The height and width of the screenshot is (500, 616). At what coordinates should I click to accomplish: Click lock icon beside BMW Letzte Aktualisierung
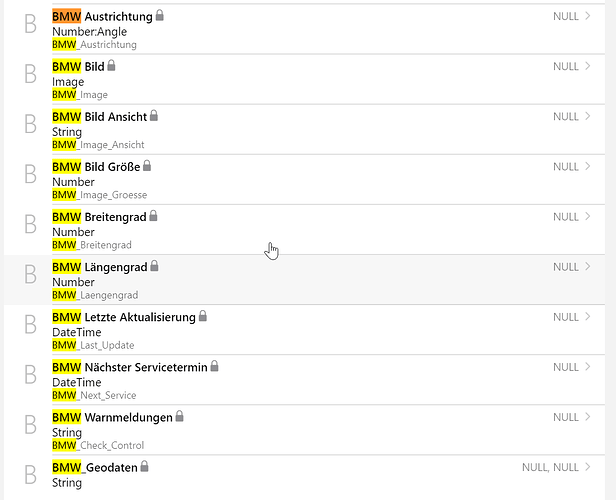click(203, 316)
